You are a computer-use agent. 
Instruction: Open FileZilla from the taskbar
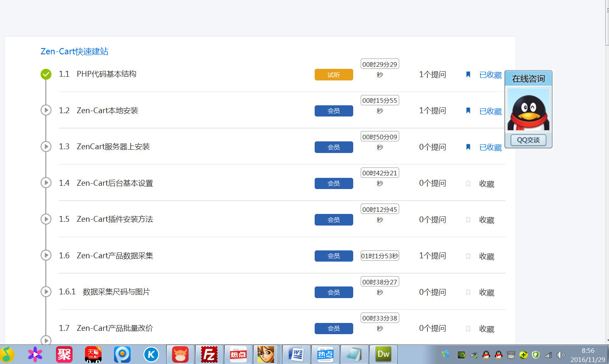click(x=209, y=354)
